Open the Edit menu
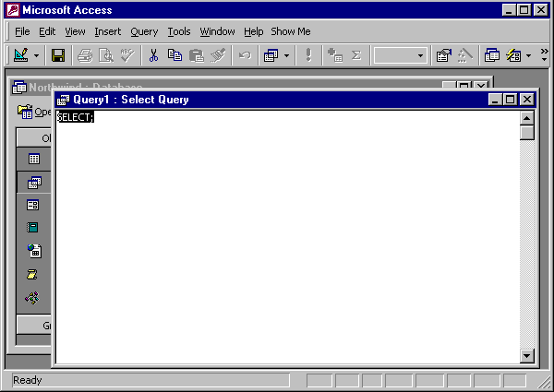Image resolution: width=554 pixels, height=392 pixels. tap(47, 31)
